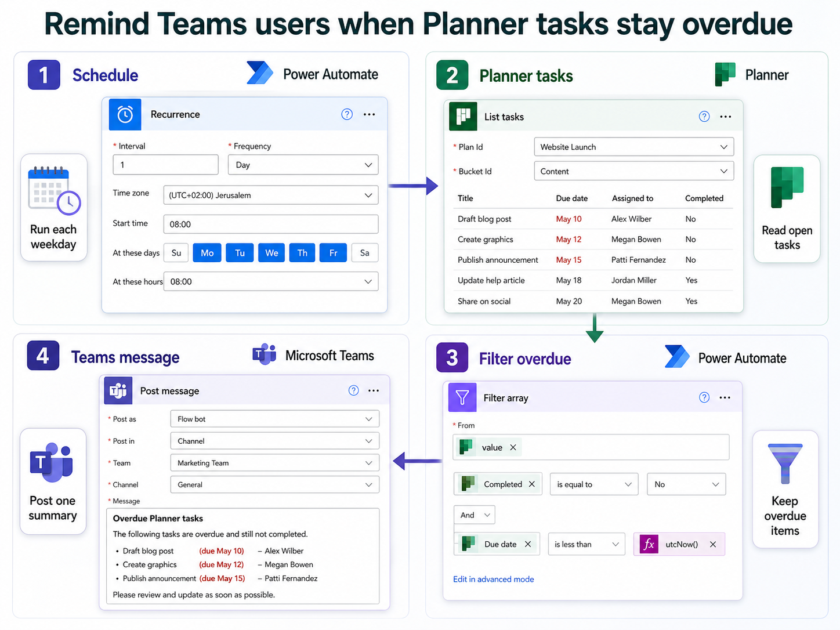Open the And condition group dropdown
The image size is (840, 630).
[475, 515]
